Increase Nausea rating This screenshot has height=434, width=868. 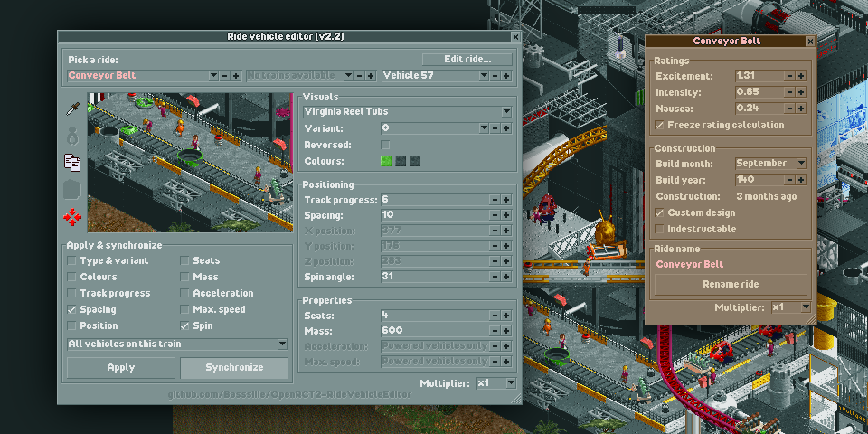tap(801, 108)
